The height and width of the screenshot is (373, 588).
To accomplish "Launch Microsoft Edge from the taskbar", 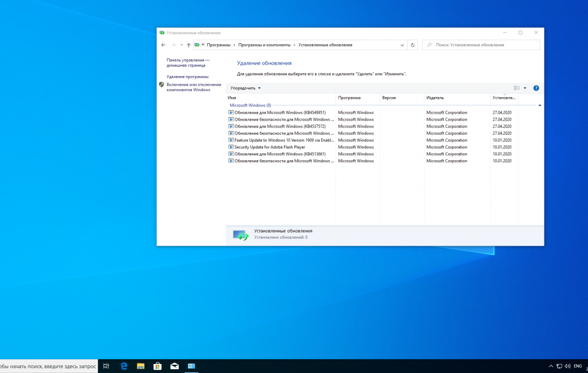I will [x=124, y=366].
